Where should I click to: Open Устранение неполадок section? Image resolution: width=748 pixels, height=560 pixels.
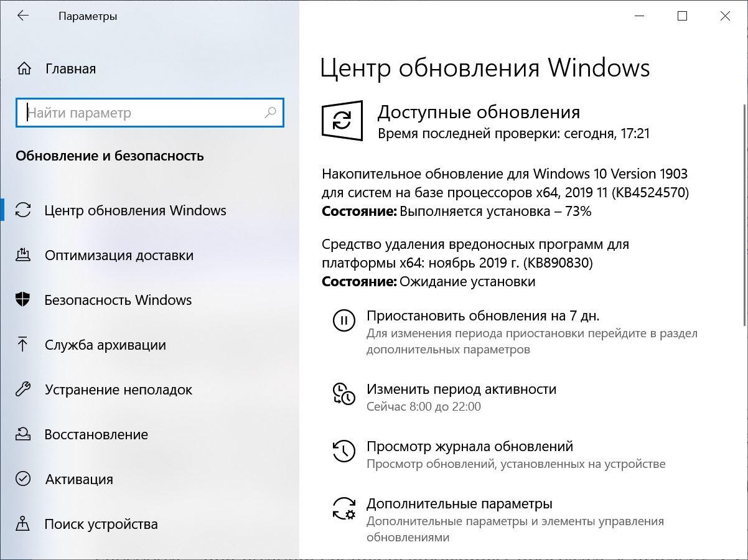[118, 390]
